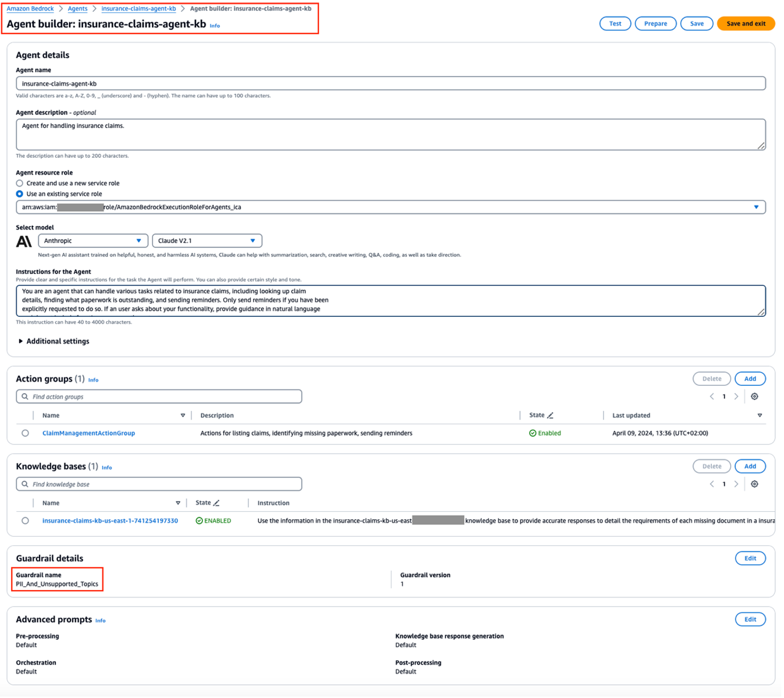Sort Knowledge bases by Name arrow

coord(177,503)
